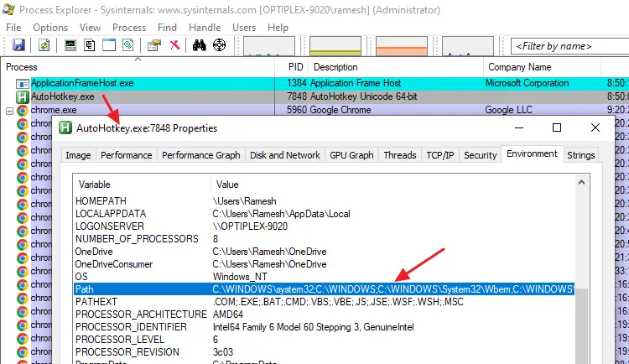Collapse the chrome.exe process tree
The image size is (629, 364).
click(x=9, y=111)
